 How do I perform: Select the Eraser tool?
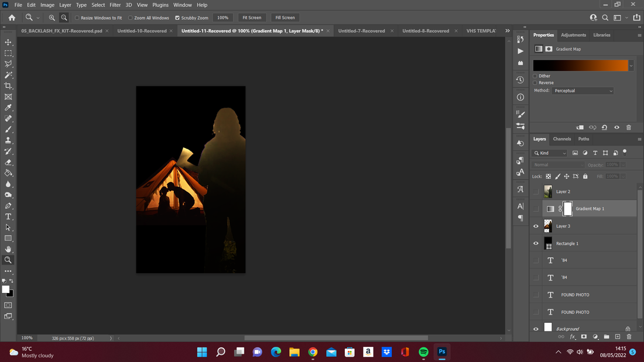pos(8,162)
